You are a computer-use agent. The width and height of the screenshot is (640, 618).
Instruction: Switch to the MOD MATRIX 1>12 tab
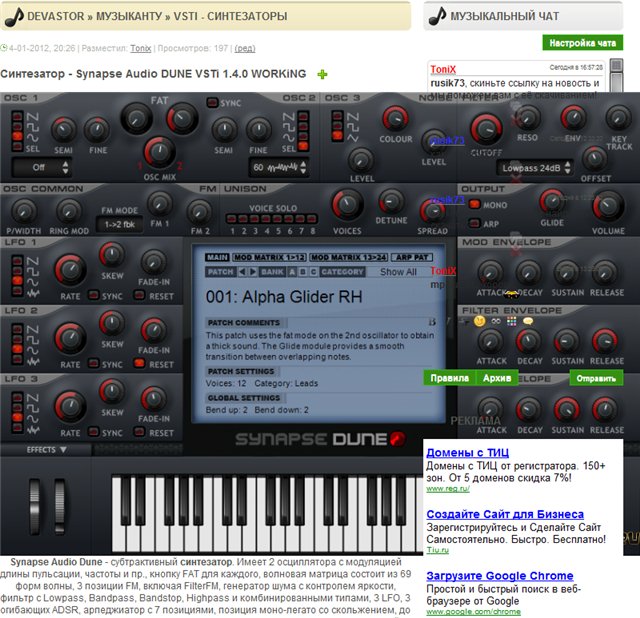point(270,257)
